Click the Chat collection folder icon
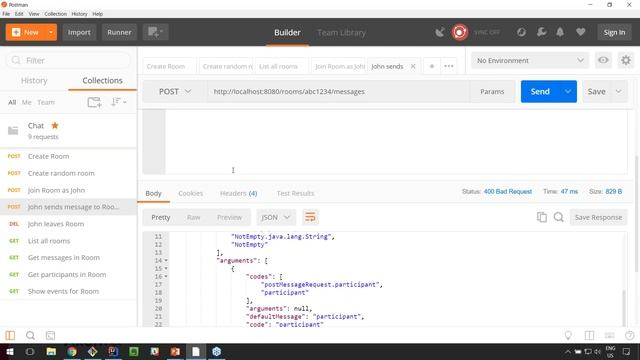 (x=13, y=131)
